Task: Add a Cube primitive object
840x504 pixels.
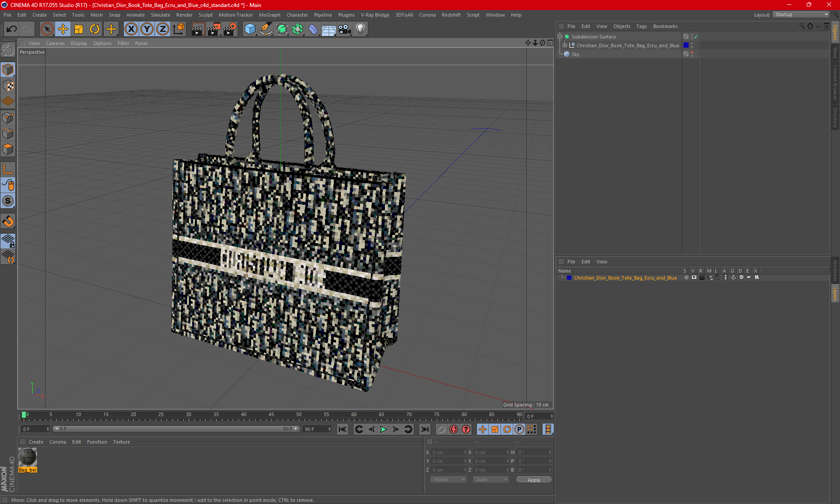Action: click(x=250, y=29)
